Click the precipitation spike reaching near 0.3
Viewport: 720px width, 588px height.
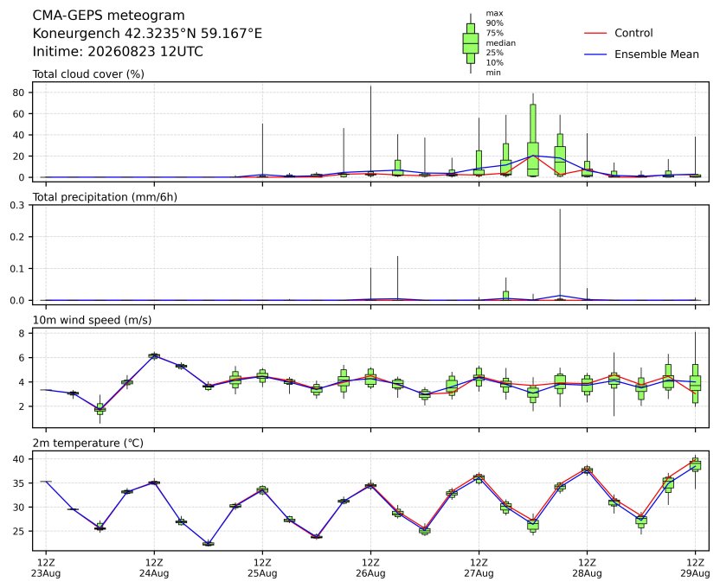click(x=560, y=254)
